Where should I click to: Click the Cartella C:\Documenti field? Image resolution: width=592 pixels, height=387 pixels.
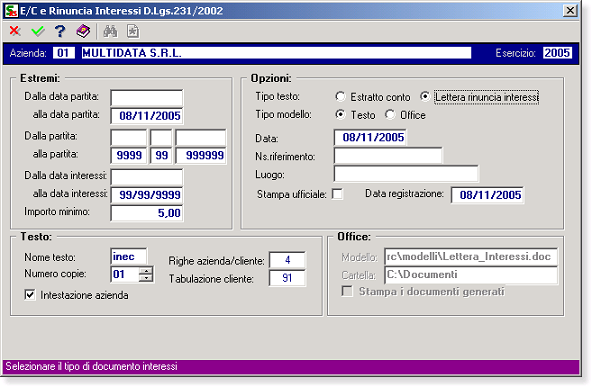[471, 274]
